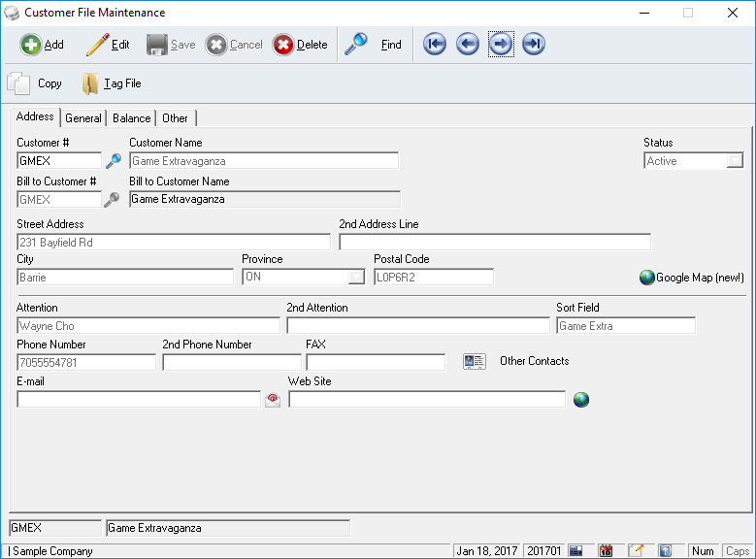
Task: Go to the next record arrow
Action: coord(501,45)
